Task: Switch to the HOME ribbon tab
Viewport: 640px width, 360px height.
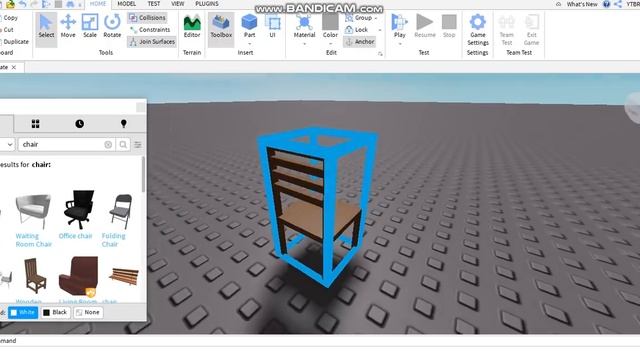Action: [98, 4]
